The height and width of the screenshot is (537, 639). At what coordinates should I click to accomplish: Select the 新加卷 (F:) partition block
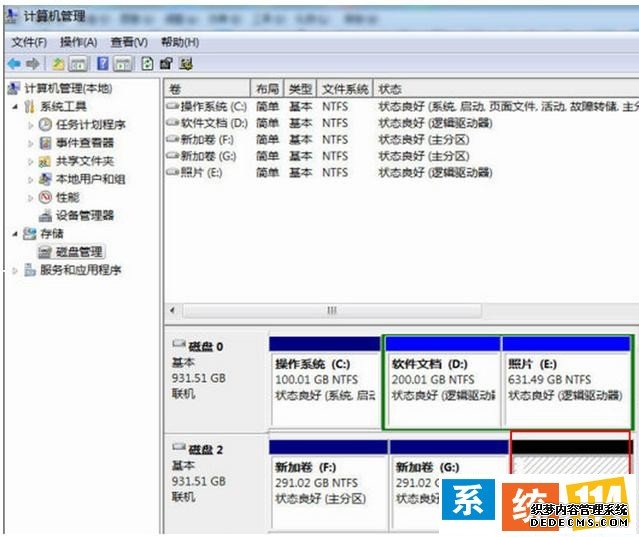[328, 485]
